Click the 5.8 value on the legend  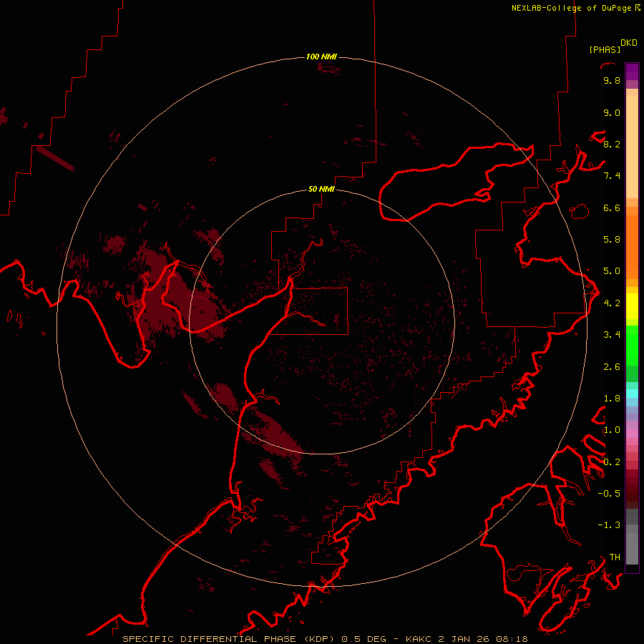pos(612,239)
